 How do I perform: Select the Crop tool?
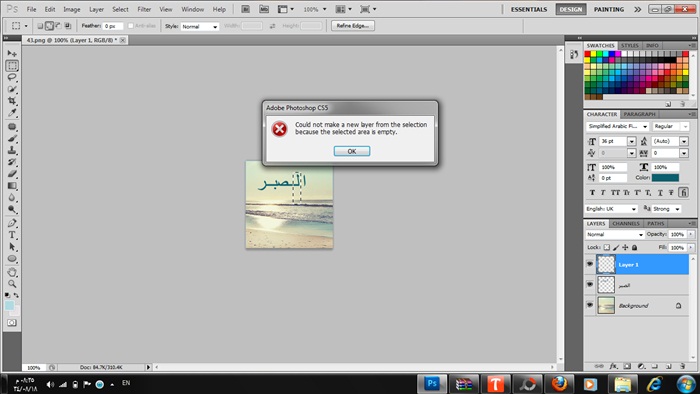[x=12, y=101]
